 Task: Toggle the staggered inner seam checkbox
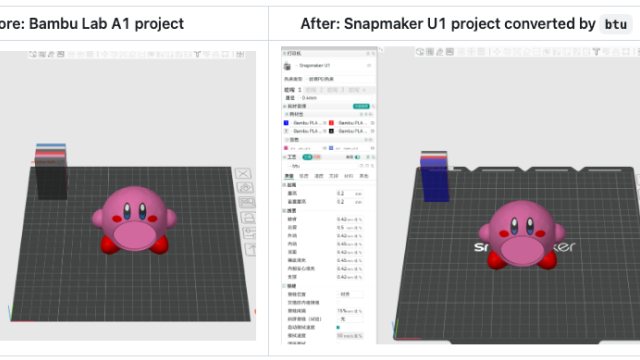[338, 302]
